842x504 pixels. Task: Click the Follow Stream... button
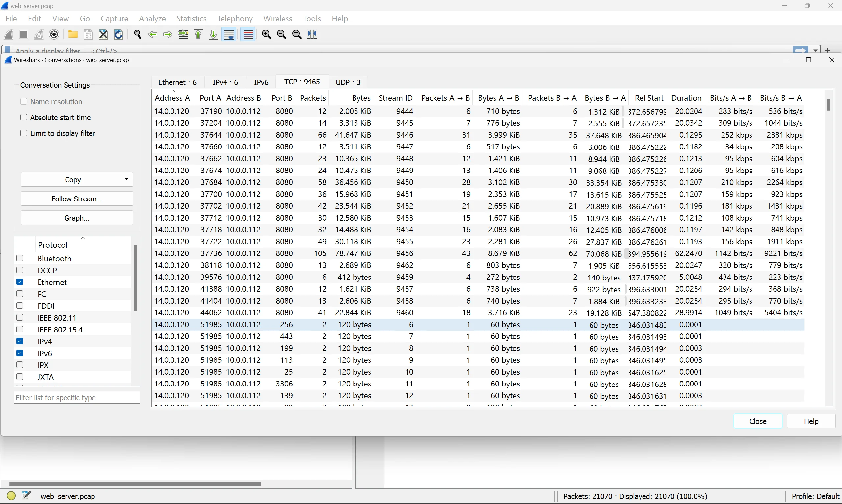[x=77, y=199]
